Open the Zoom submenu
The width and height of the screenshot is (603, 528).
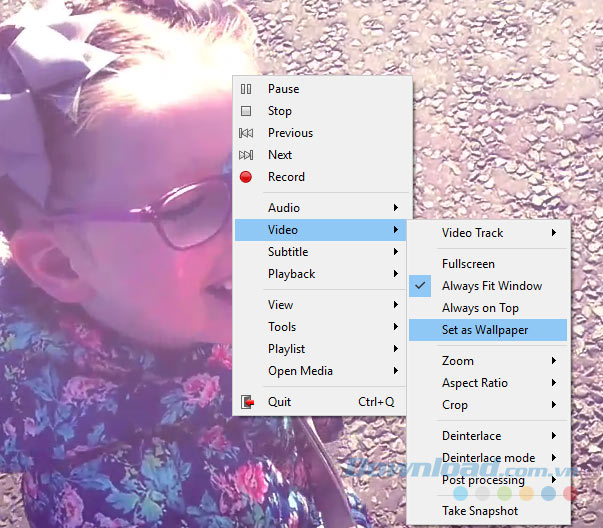(x=488, y=361)
